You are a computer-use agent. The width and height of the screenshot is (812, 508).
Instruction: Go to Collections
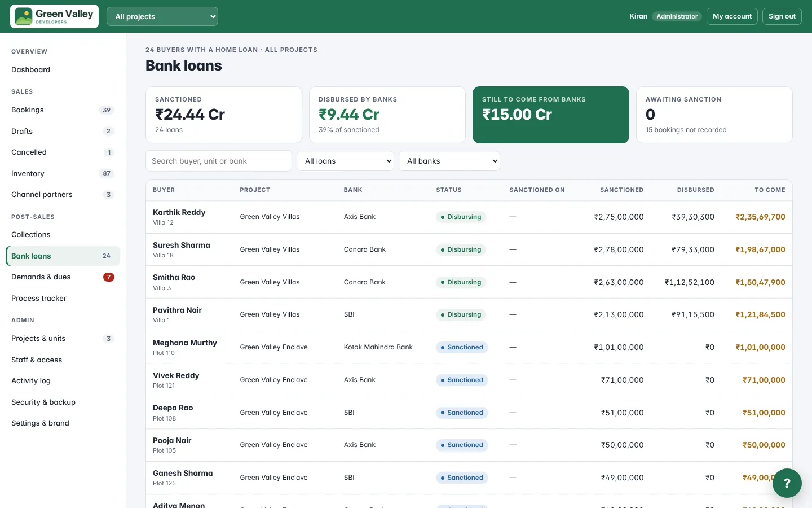click(63, 235)
